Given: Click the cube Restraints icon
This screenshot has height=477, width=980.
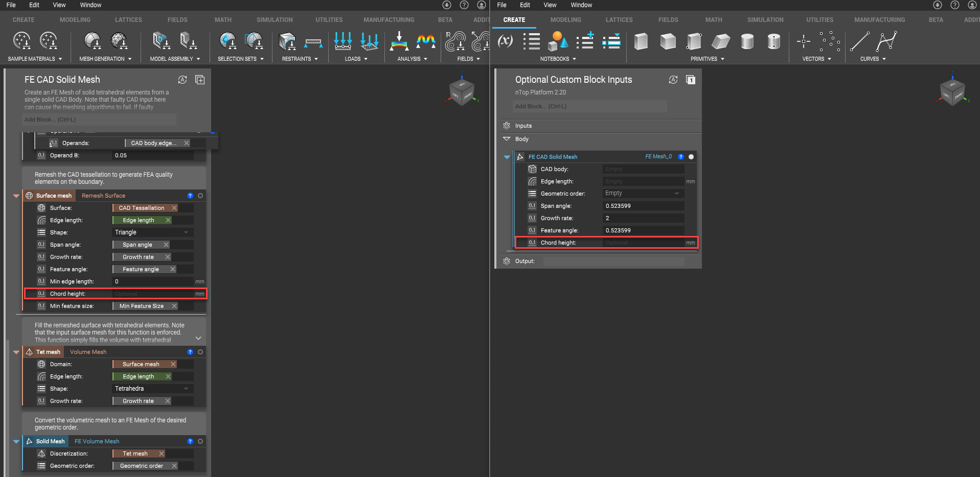Looking at the screenshot, I should [287, 41].
